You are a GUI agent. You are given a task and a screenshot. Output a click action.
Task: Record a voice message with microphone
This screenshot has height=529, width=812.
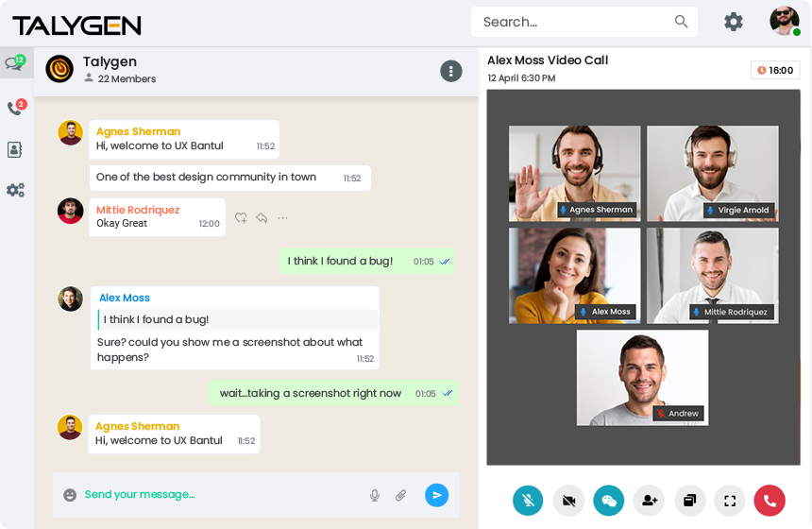click(x=375, y=495)
